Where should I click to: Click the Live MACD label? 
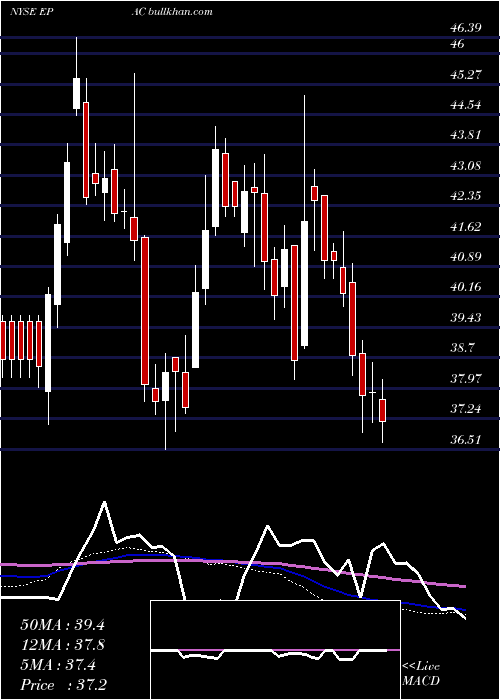pyautogui.click(x=421, y=674)
